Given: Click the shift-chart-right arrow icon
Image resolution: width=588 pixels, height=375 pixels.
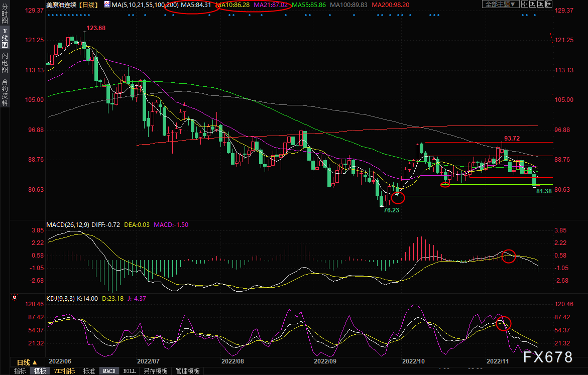Looking at the screenshot, I should click(x=549, y=4).
